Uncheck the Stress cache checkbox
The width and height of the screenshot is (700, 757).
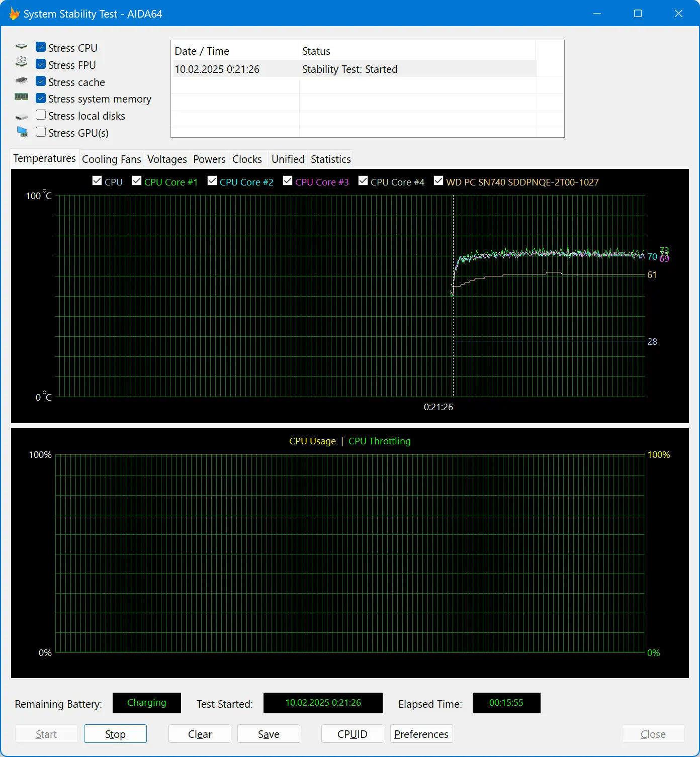tap(41, 81)
